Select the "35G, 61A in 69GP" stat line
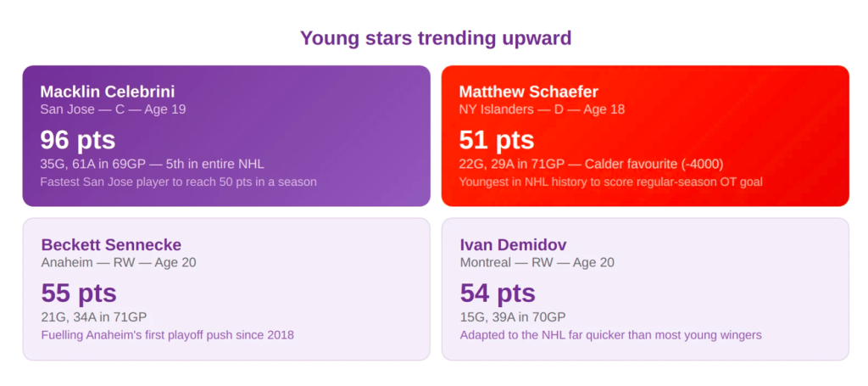This screenshot has height=386, width=868. pyautogui.click(x=153, y=163)
